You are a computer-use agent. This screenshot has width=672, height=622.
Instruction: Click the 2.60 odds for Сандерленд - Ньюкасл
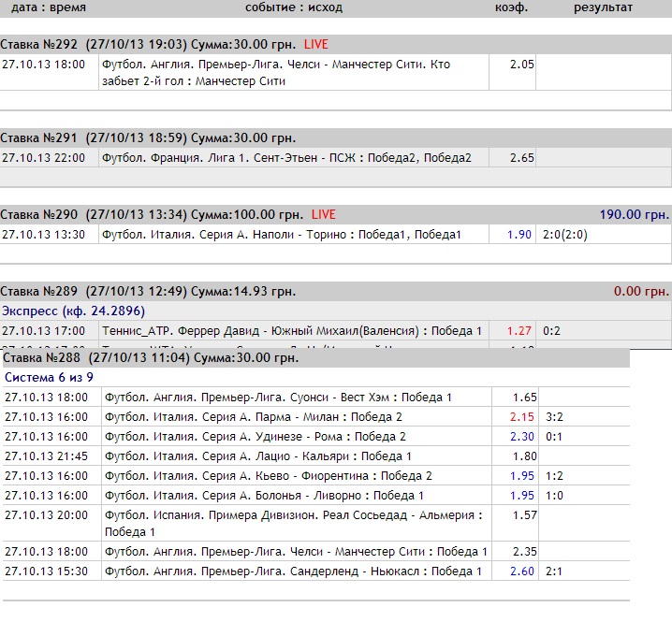coord(521,571)
